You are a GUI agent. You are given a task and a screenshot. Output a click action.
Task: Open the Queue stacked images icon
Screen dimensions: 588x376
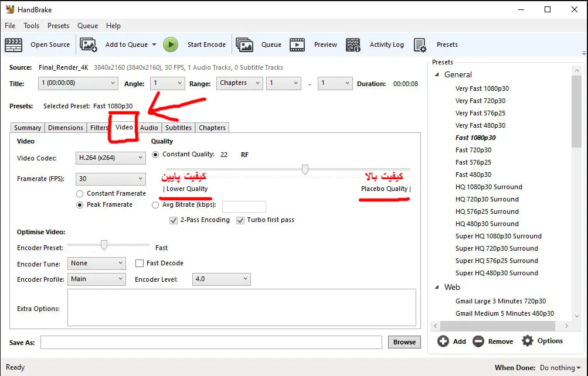coord(244,45)
